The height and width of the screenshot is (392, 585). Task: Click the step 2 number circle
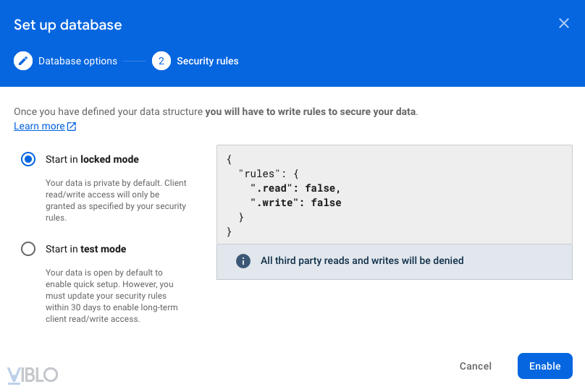[161, 61]
